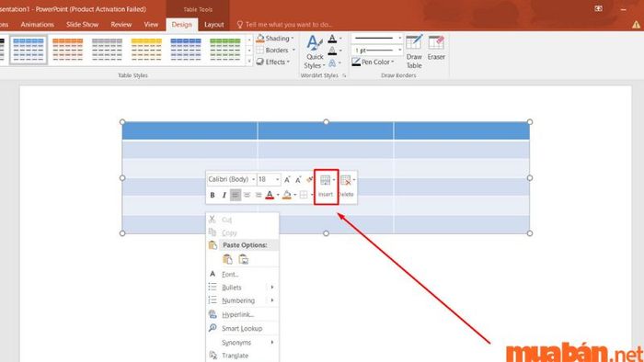Open the Bullets submenu
The width and height of the screenshot is (644, 362).
pos(242,288)
